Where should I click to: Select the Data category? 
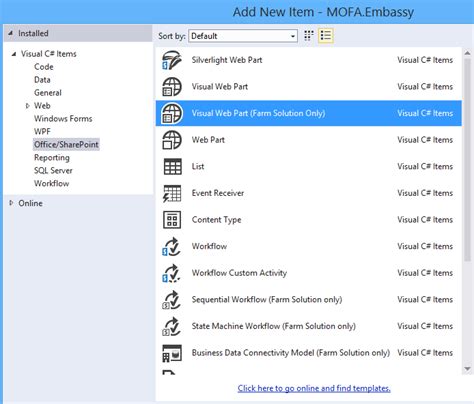pos(42,80)
